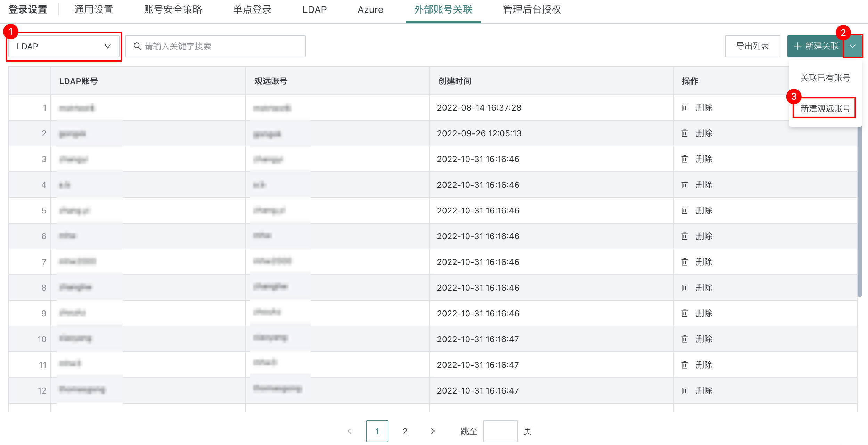Go to previous page arrow
This screenshot has height=445, width=868.
coord(350,431)
